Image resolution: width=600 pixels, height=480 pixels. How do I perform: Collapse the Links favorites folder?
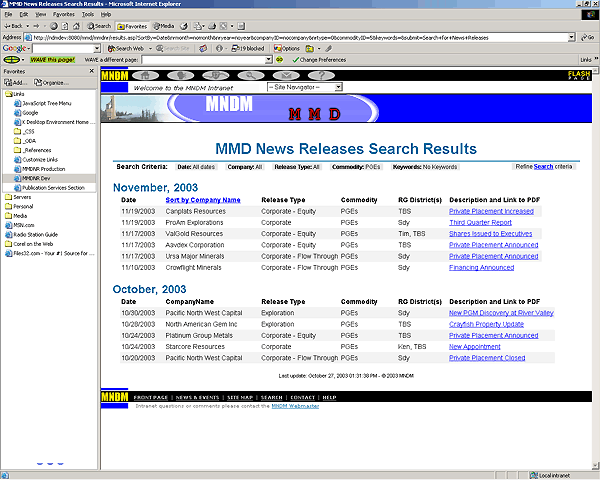point(15,94)
